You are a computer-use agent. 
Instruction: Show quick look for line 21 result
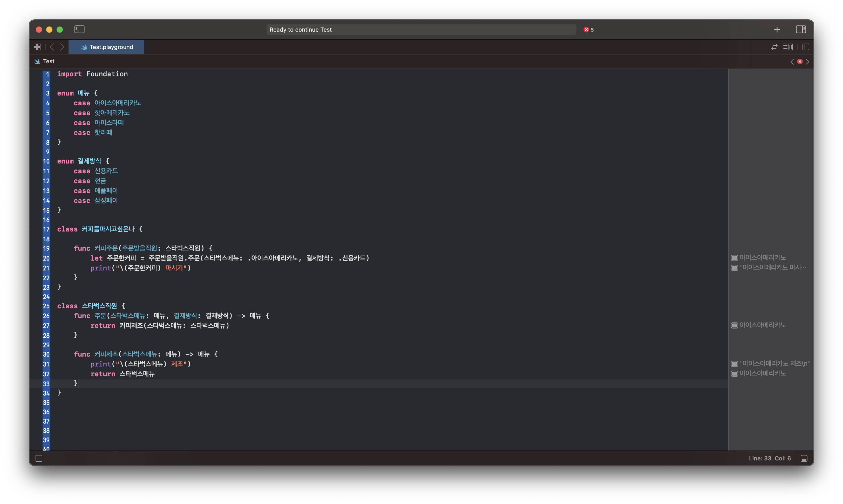[x=734, y=268]
